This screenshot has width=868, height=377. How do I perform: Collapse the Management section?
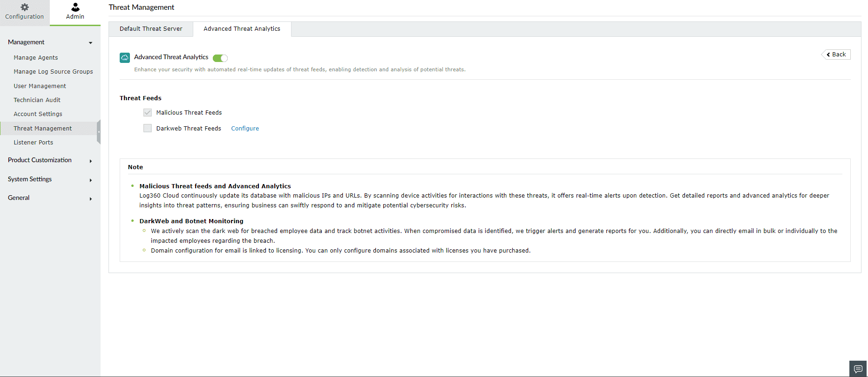tap(90, 43)
